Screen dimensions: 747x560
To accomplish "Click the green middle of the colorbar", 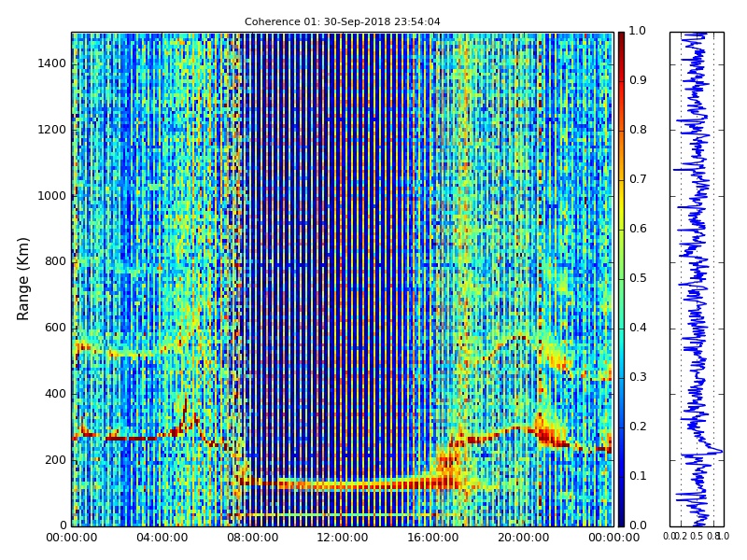I will [621, 278].
